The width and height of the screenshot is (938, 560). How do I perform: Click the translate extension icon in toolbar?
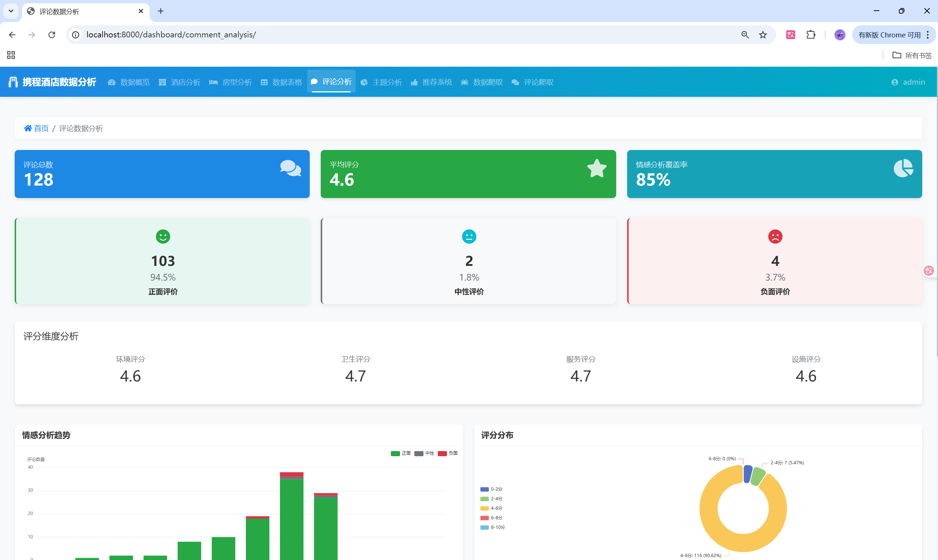(x=790, y=35)
